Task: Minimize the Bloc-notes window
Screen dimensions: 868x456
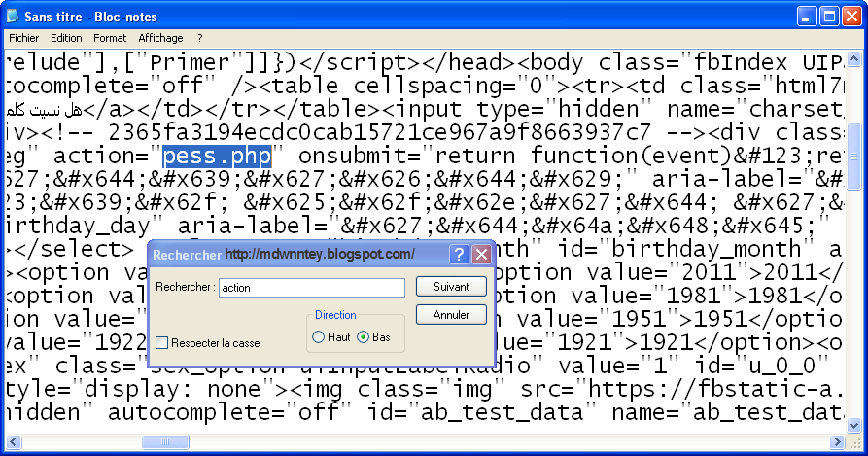Action: [807, 17]
